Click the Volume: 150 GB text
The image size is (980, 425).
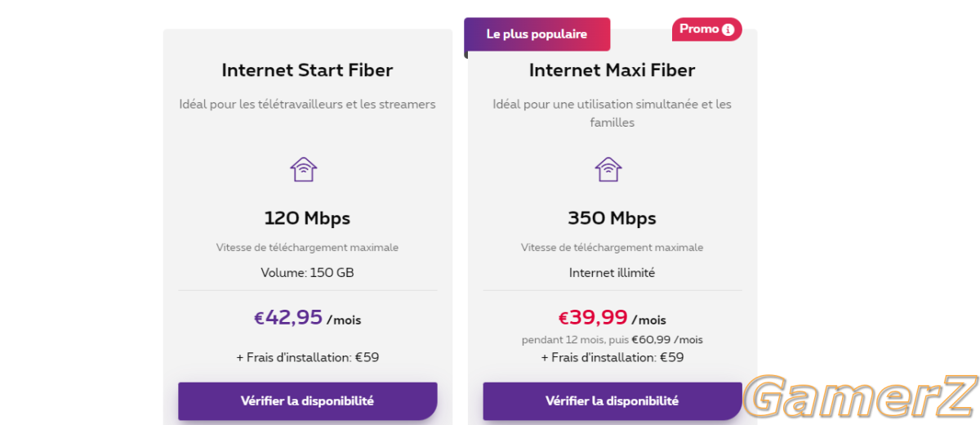tap(307, 273)
